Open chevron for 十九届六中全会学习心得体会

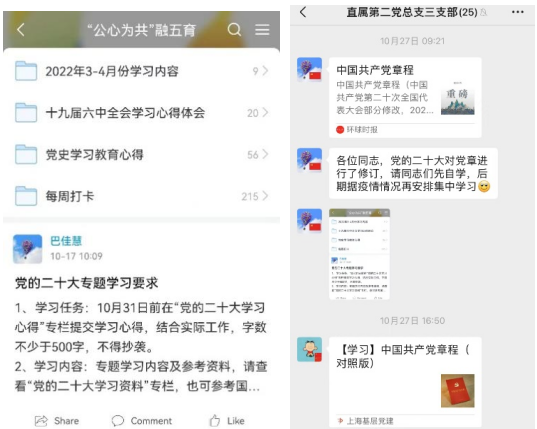[265, 113]
